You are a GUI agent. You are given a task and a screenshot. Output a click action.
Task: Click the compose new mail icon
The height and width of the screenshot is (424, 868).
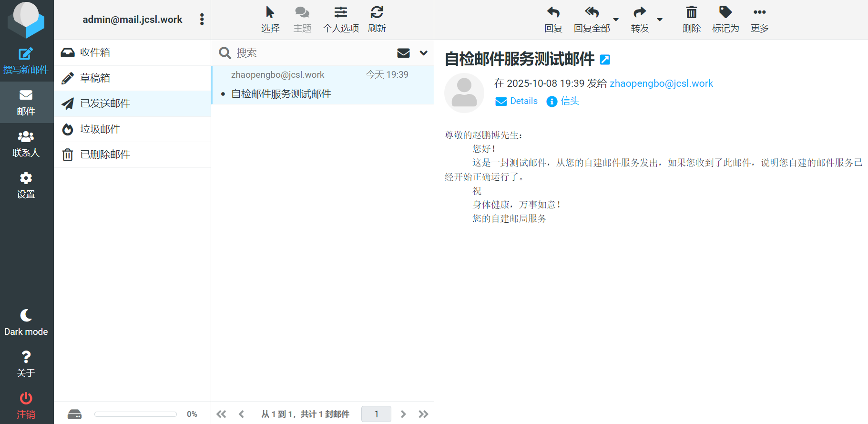(x=26, y=54)
